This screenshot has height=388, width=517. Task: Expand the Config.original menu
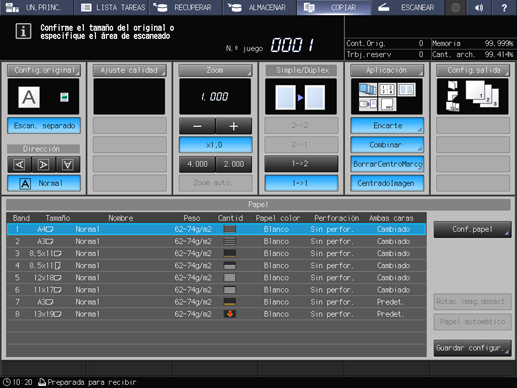(x=44, y=70)
